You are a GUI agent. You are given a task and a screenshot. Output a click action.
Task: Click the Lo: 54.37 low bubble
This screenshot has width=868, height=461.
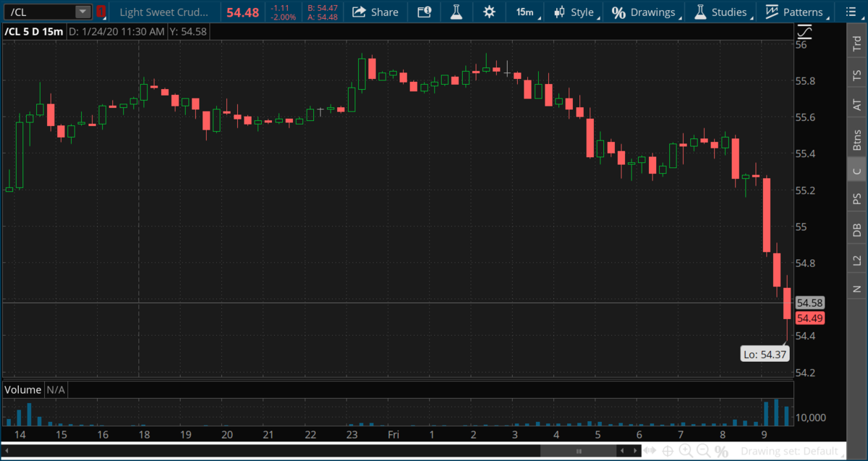[765, 355]
